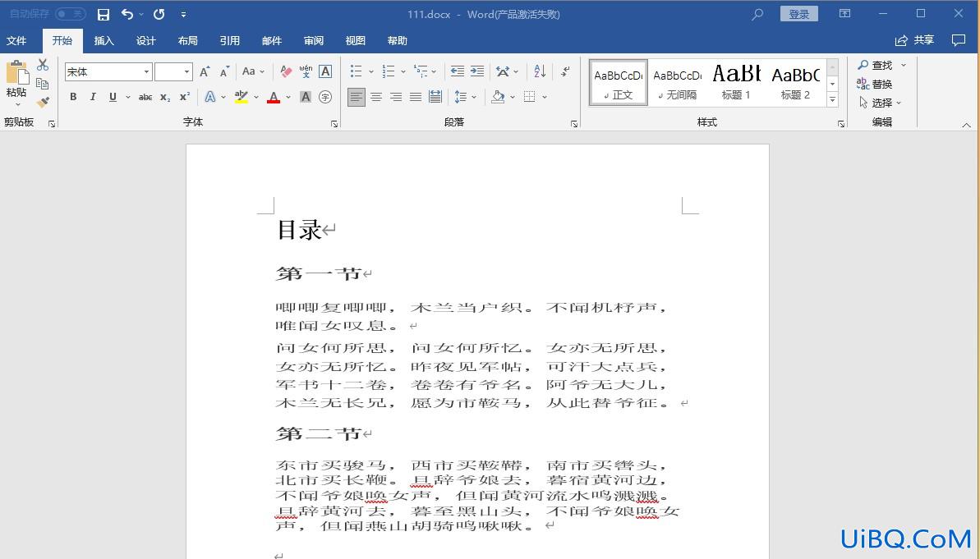Open borders dropdown arrow
980x559 pixels.
(x=545, y=97)
